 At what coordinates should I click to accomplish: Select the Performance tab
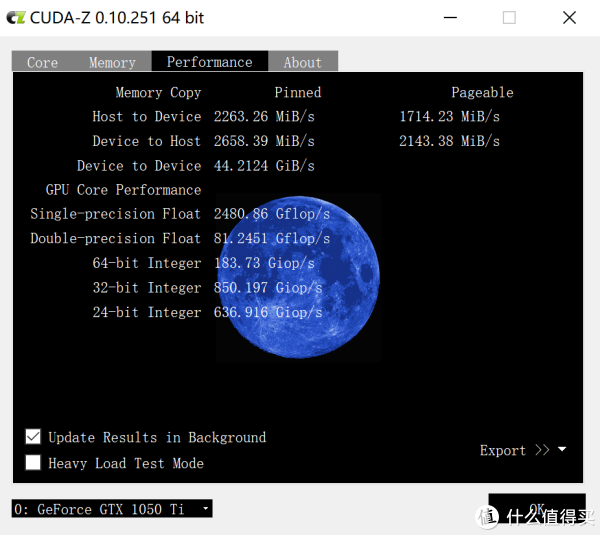point(210,61)
